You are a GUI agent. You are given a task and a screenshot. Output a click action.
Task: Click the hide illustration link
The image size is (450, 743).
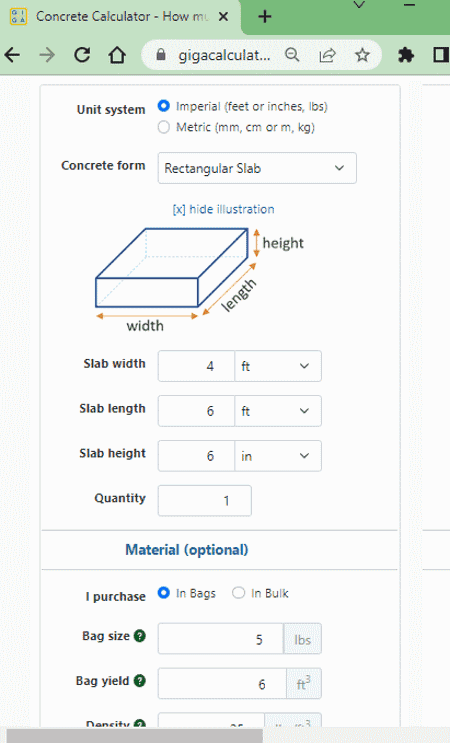(x=224, y=209)
